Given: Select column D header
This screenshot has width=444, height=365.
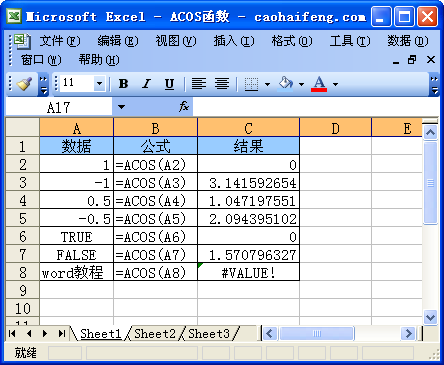Looking at the screenshot, I should [335, 128].
